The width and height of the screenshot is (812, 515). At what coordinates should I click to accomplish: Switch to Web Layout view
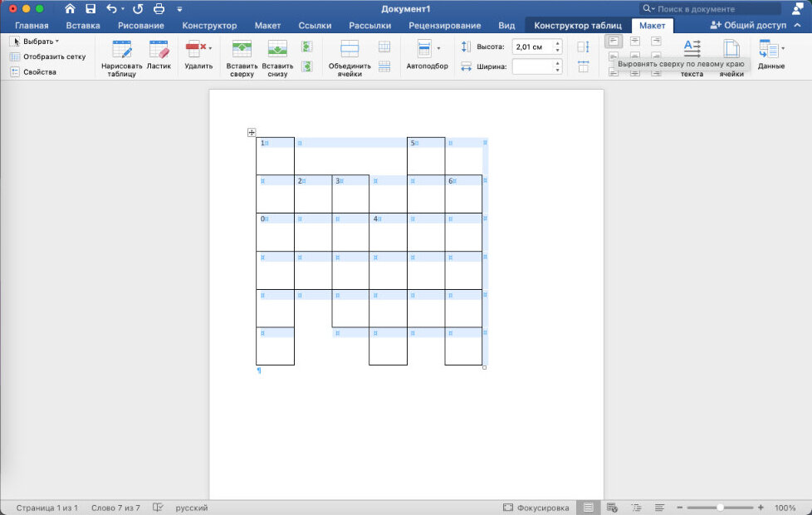pos(612,508)
